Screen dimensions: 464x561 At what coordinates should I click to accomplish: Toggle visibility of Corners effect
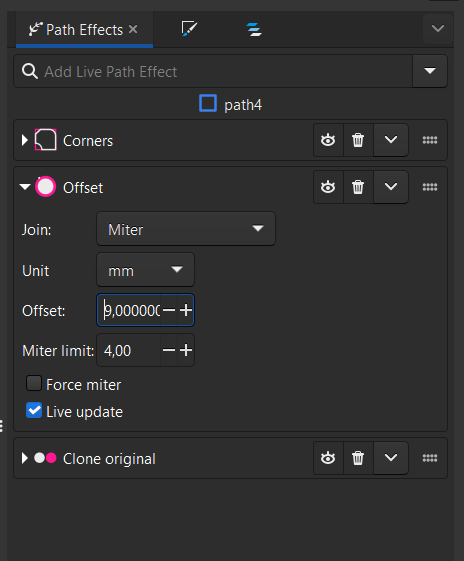(x=328, y=140)
